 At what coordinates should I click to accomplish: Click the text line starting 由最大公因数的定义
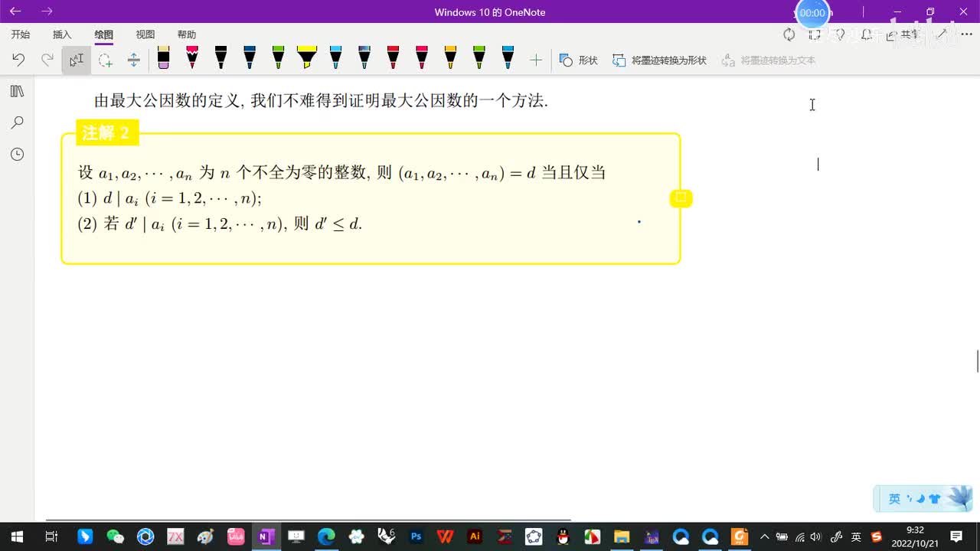[x=321, y=100]
